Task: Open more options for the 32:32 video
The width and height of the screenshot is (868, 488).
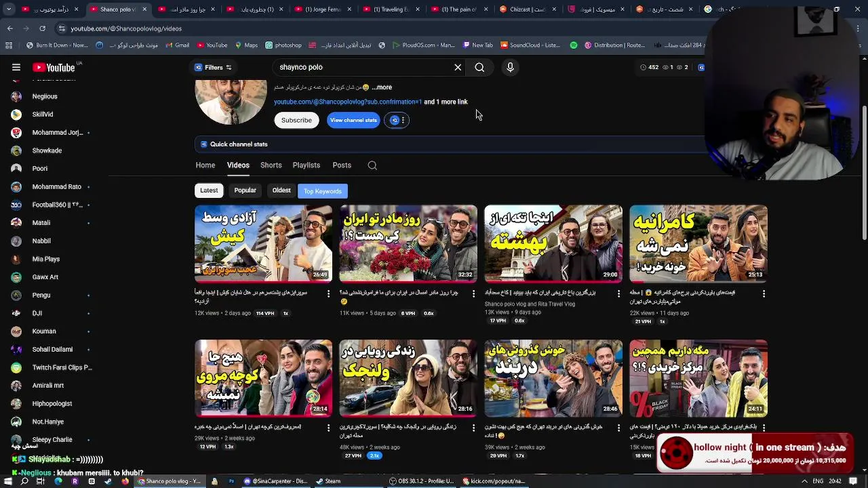Action: pyautogui.click(x=473, y=293)
